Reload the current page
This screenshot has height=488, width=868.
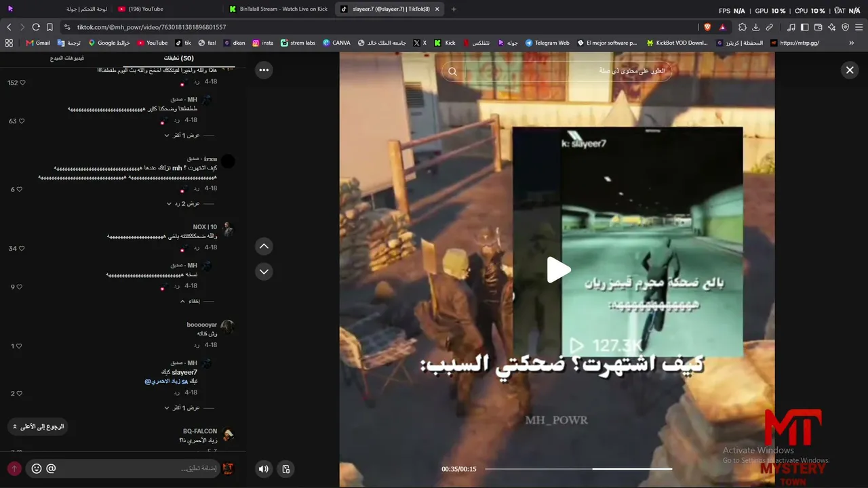[x=36, y=27]
